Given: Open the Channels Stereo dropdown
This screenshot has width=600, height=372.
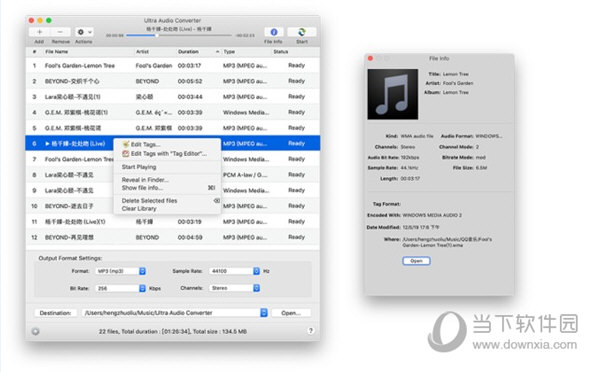Looking at the screenshot, I should click(234, 288).
